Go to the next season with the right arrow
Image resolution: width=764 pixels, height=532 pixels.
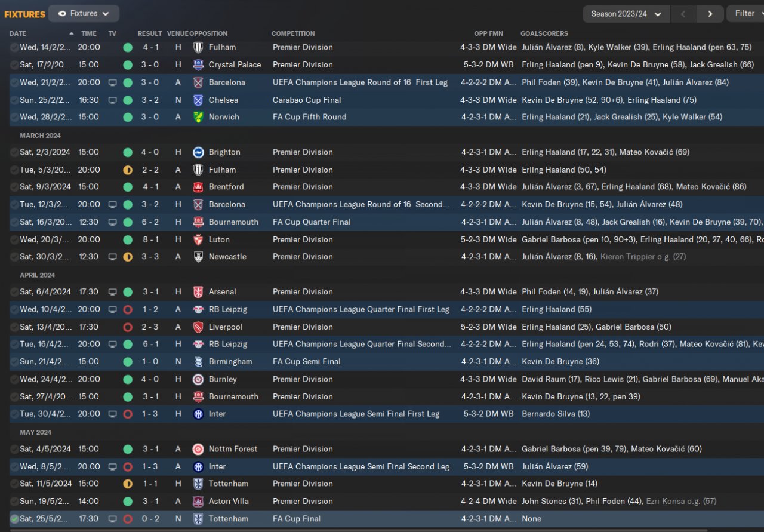[710, 14]
